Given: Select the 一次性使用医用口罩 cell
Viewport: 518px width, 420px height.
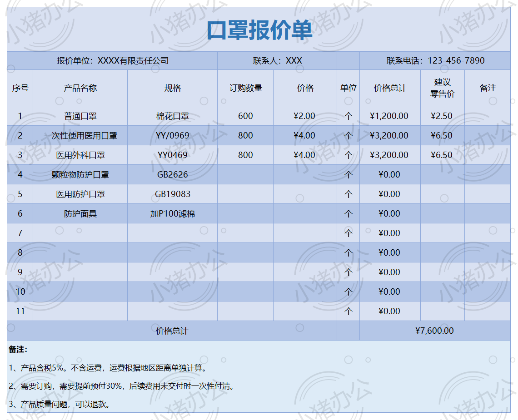Looking at the screenshot, I should click(x=80, y=135).
